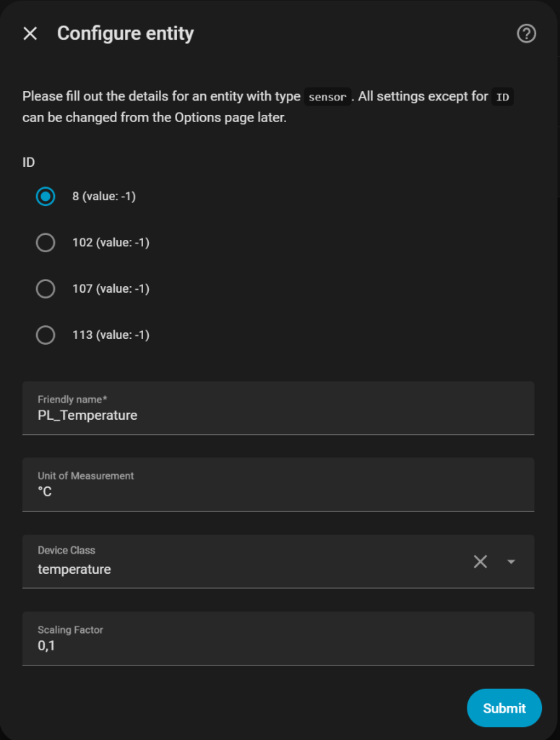Pick the 113 radio option circle

click(x=46, y=335)
